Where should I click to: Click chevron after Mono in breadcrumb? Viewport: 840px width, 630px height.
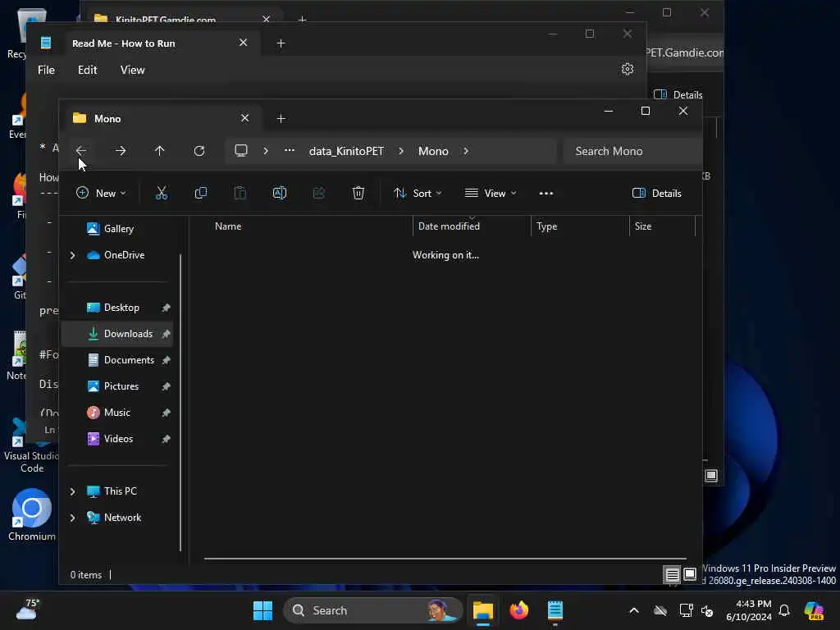(466, 151)
